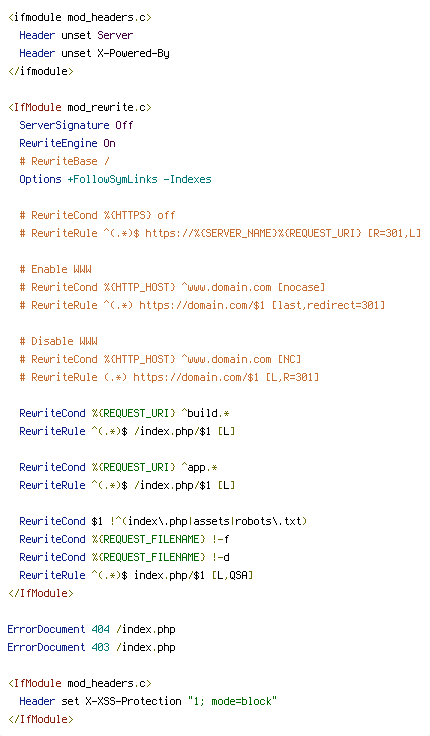Select the '# Disable WWW' comment
Screen dimensions: 430x736
click(x=58, y=341)
